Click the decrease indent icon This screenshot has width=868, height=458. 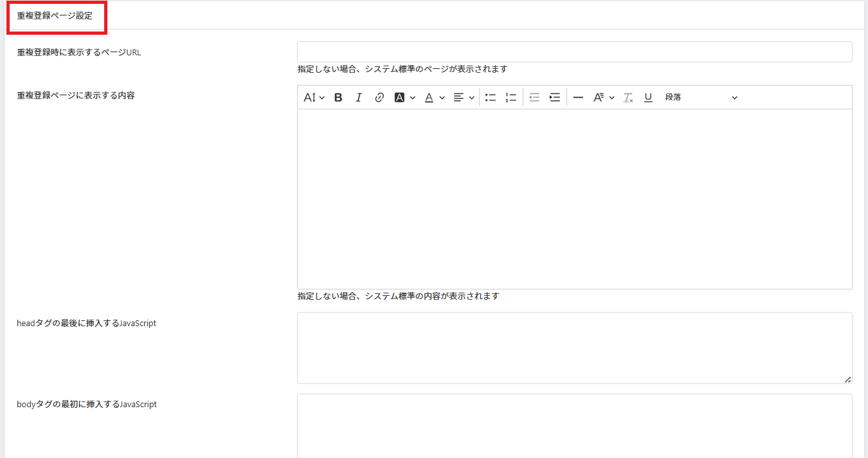coord(534,98)
